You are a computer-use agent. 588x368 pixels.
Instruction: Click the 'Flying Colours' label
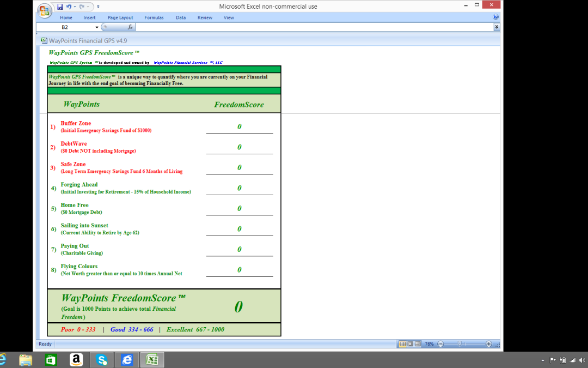point(79,267)
